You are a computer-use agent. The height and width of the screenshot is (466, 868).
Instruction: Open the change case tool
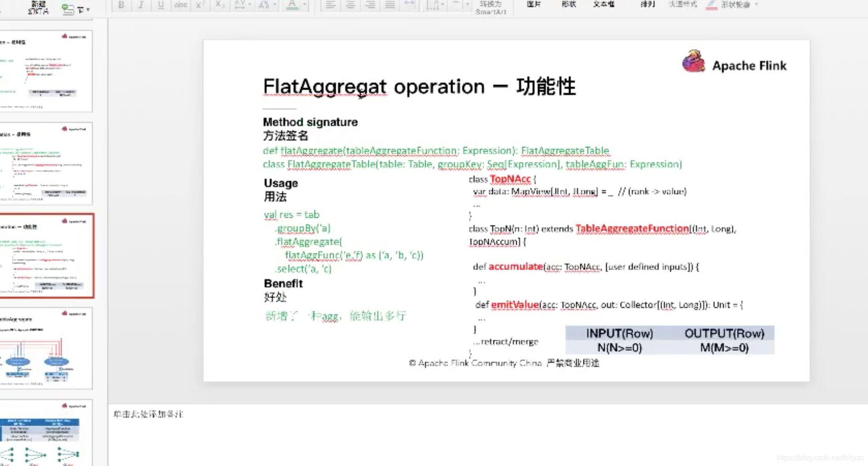(266, 5)
